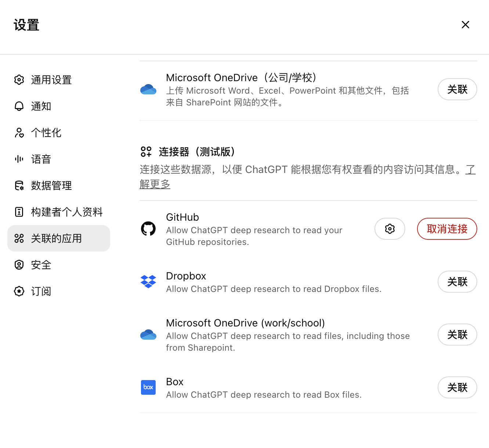Click the person-heart icon beside 个性化
This screenshot has height=448, width=489.
coord(19,133)
